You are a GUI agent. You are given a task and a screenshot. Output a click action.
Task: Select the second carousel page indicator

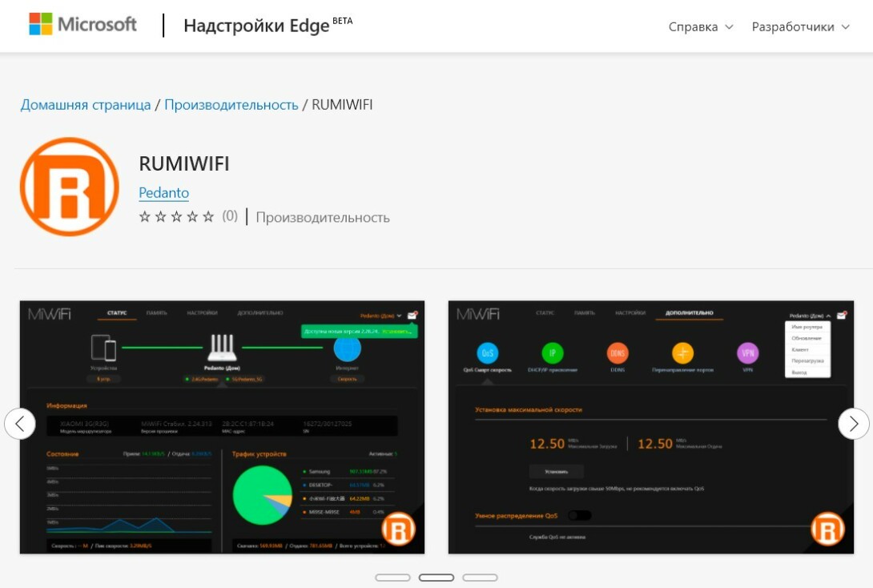436,578
